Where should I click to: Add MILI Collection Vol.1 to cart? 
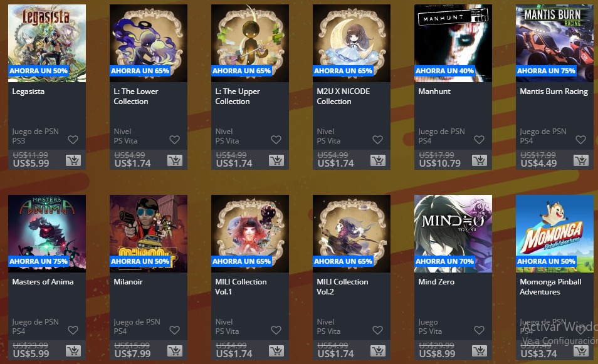(276, 351)
